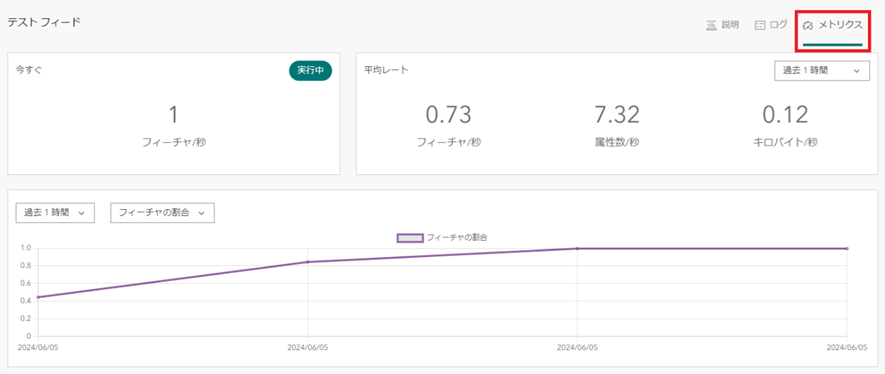This screenshot has height=374, width=885.
Task: Toggle the フィーチャの割合 legend swatch
Action: [410, 238]
